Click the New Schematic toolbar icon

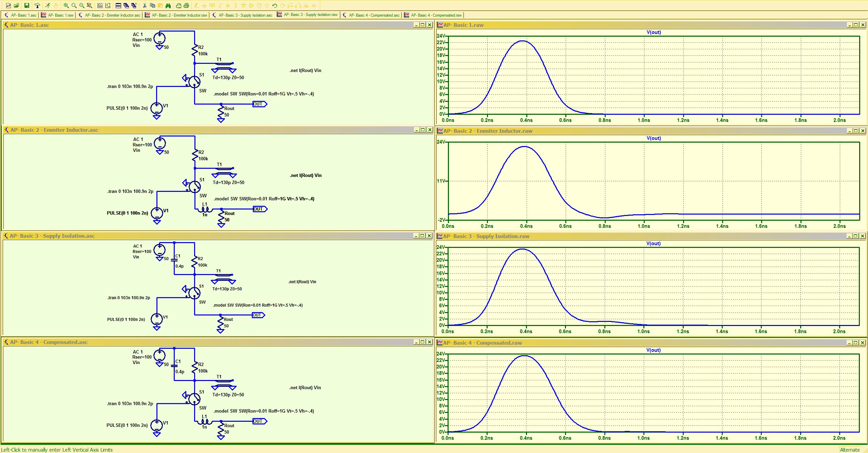[8, 5]
